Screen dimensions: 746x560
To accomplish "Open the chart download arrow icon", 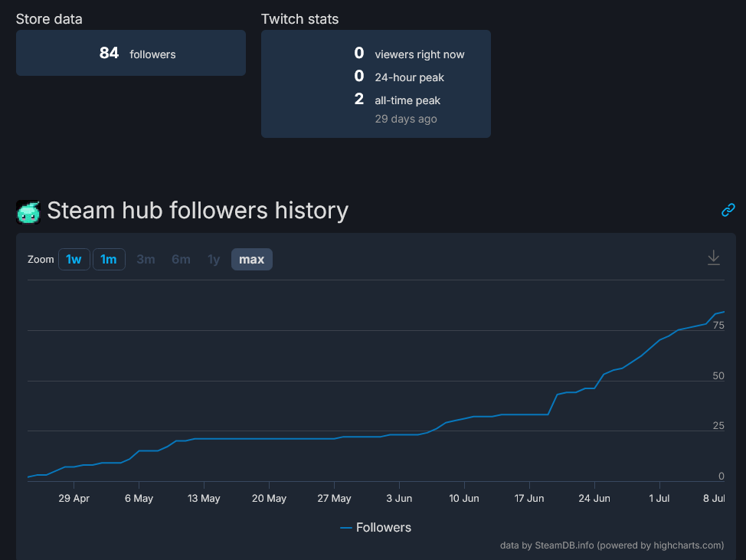I will tap(713, 258).
